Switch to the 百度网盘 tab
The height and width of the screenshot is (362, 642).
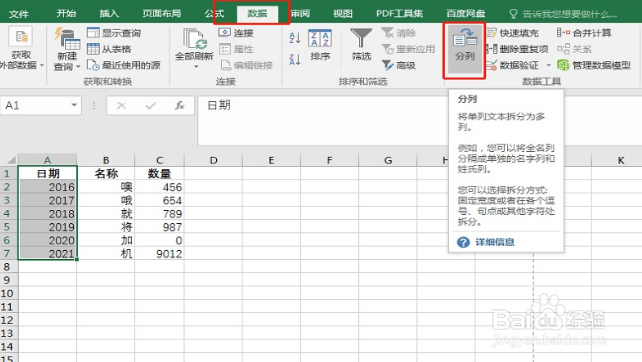(466, 14)
